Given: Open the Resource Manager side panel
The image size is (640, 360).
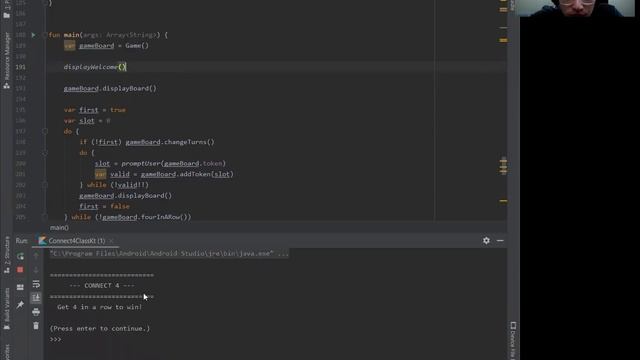Looking at the screenshot, I should [x=7, y=60].
